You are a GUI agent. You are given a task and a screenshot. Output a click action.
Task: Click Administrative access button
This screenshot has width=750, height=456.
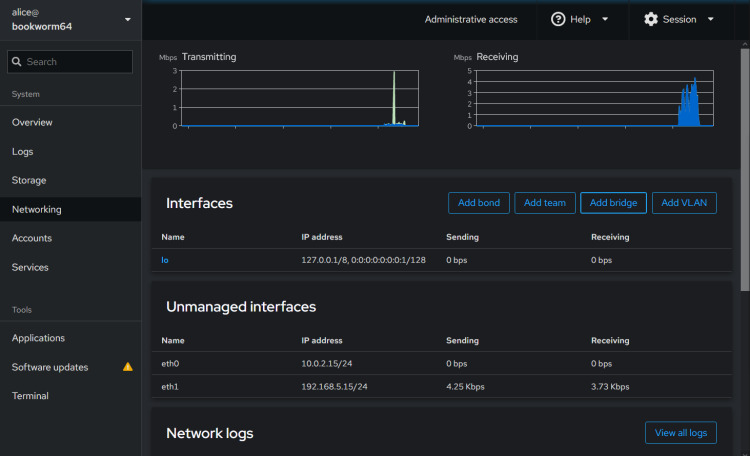pyautogui.click(x=471, y=20)
